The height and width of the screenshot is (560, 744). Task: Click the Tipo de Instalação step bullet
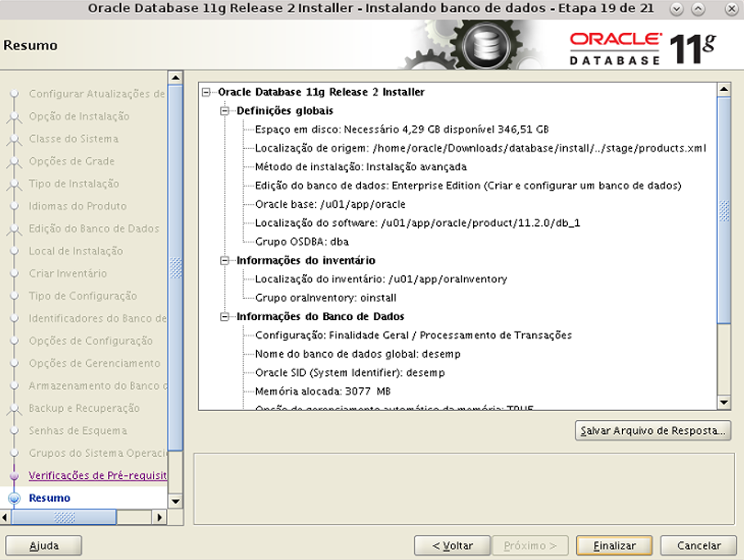coord(14,183)
